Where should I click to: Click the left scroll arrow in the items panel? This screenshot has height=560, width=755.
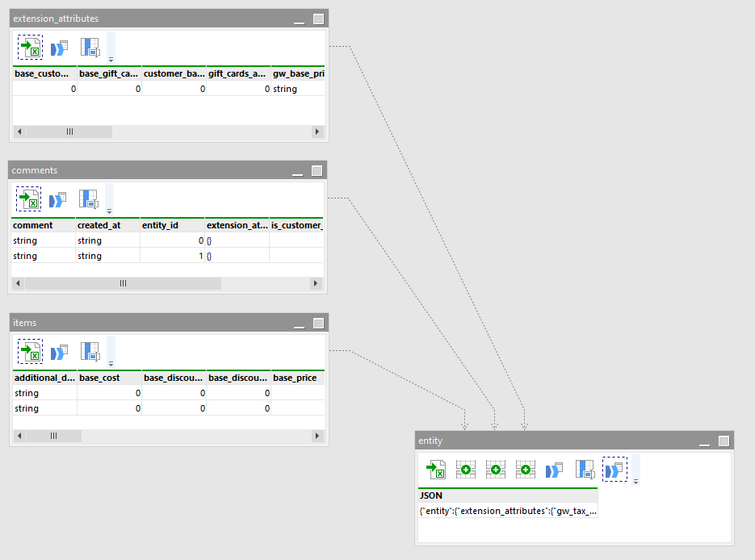pos(18,436)
